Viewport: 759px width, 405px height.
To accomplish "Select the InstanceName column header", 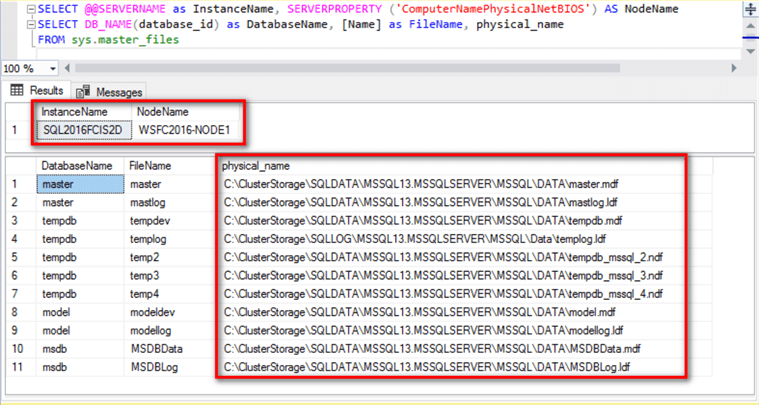I will point(84,112).
